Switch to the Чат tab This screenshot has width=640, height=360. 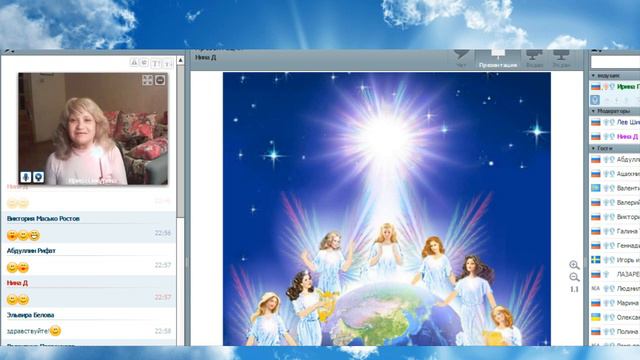pyautogui.click(x=461, y=59)
